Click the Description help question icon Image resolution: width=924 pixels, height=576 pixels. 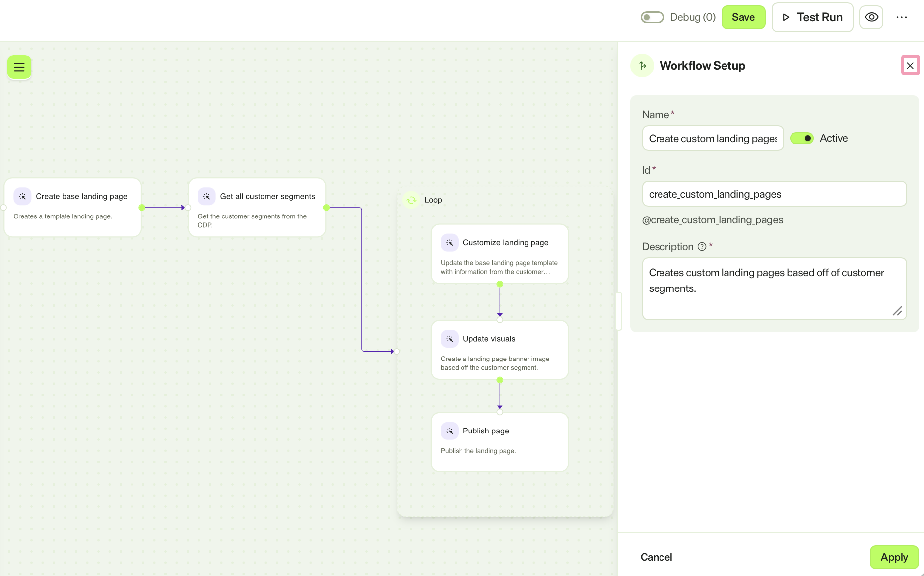pos(702,247)
